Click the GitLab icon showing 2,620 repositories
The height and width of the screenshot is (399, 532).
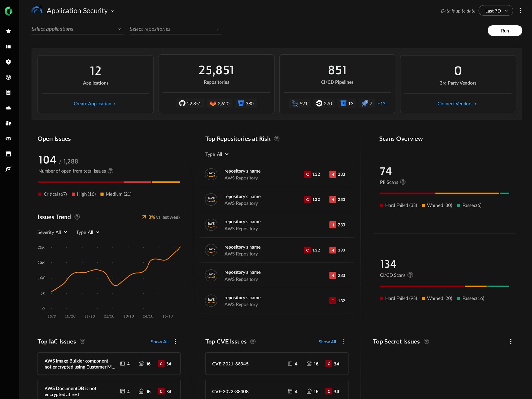(212, 103)
